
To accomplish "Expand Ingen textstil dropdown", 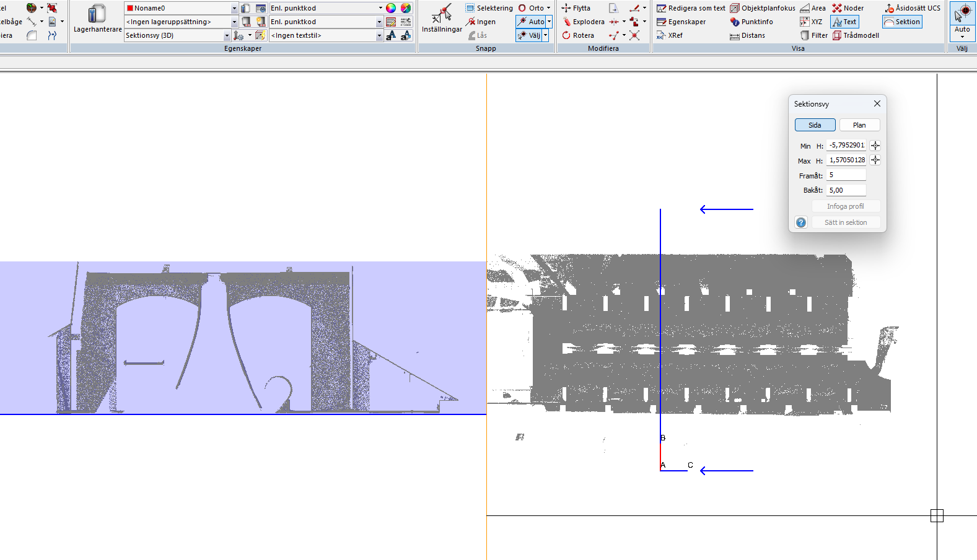I will point(379,35).
